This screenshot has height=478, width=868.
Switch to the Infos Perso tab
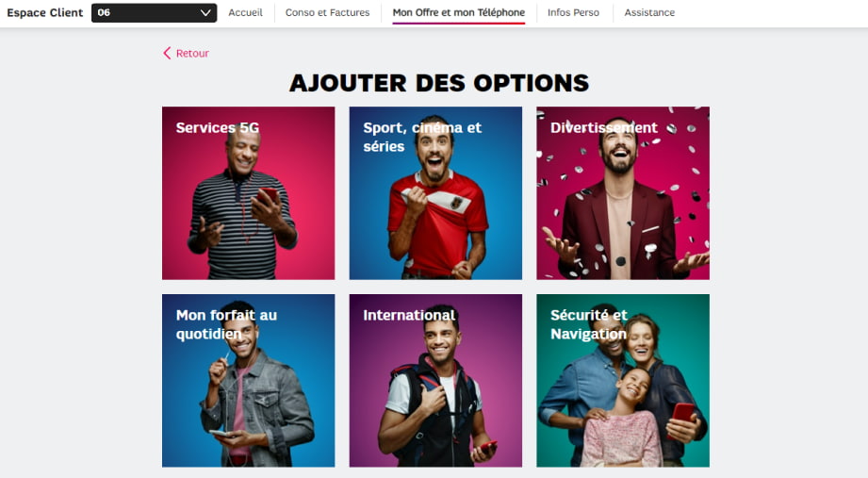tap(573, 12)
